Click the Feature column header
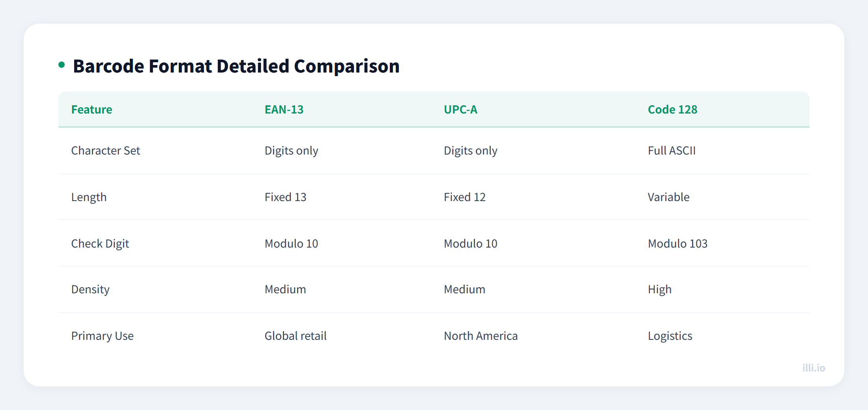Image resolution: width=868 pixels, height=410 pixels. (x=92, y=110)
